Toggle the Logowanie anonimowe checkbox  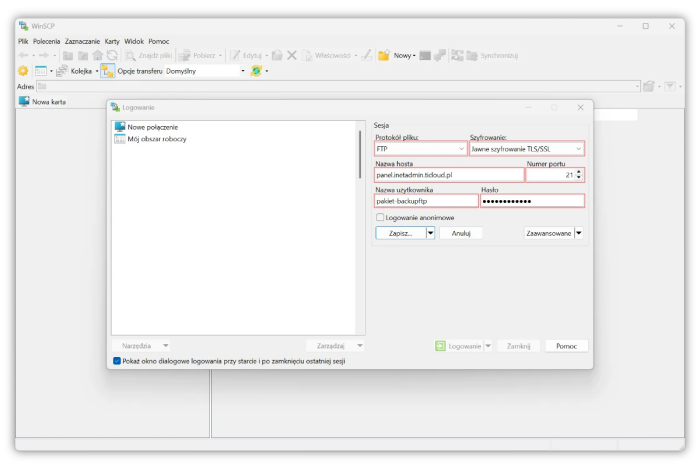coord(380,217)
